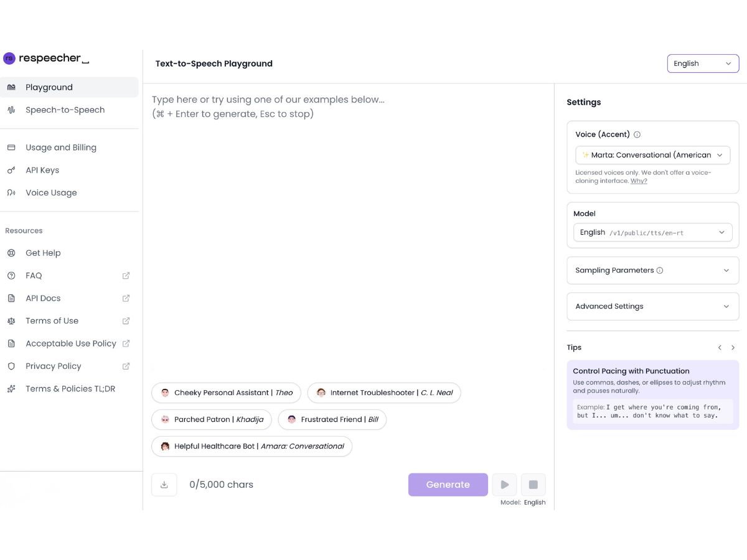The image size is (747, 560).
Task: Open the English language dropdown at top right
Action: tap(703, 63)
